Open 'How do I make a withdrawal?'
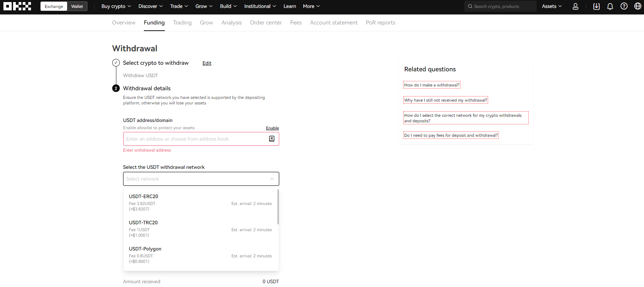The width and height of the screenshot is (644, 287). click(x=432, y=85)
